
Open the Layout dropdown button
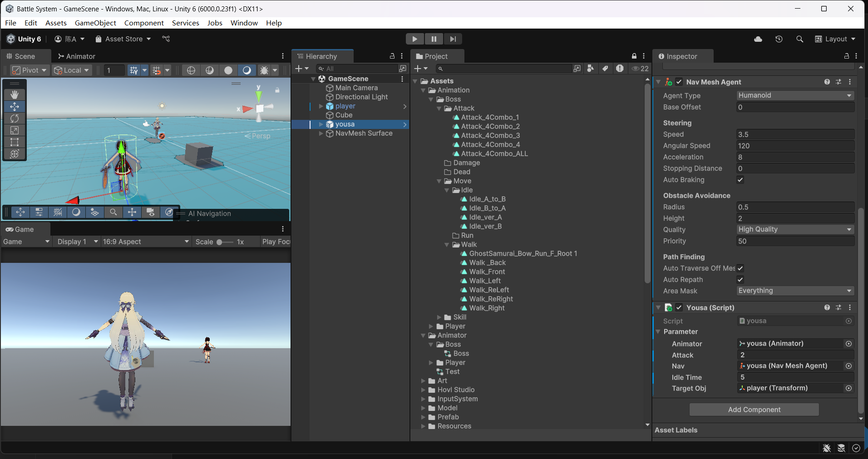[835, 39]
